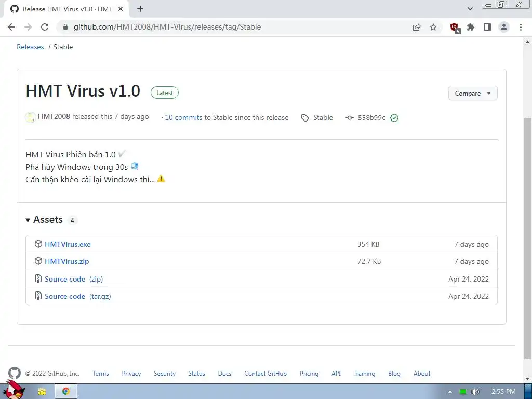Click the scrollbar up arrow
The width and height of the screenshot is (532, 399).
[x=527, y=42]
